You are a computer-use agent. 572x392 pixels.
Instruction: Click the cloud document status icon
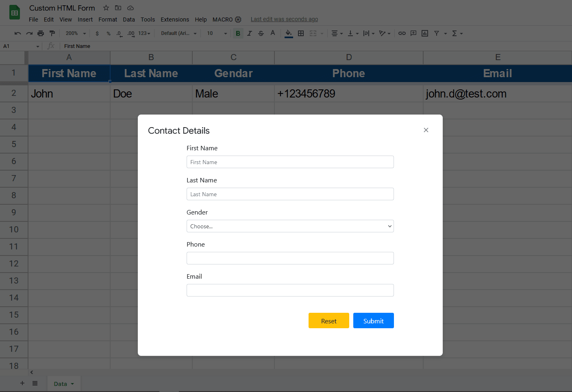pyautogui.click(x=130, y=8)
